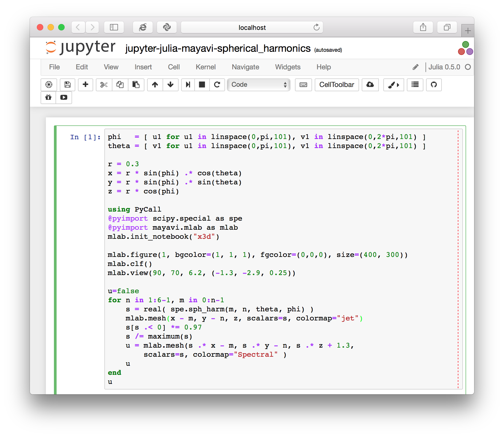Click the swirl extension icon in the toolbar
This screenshot has height=437, width=504.
click(x=167, y=27)
